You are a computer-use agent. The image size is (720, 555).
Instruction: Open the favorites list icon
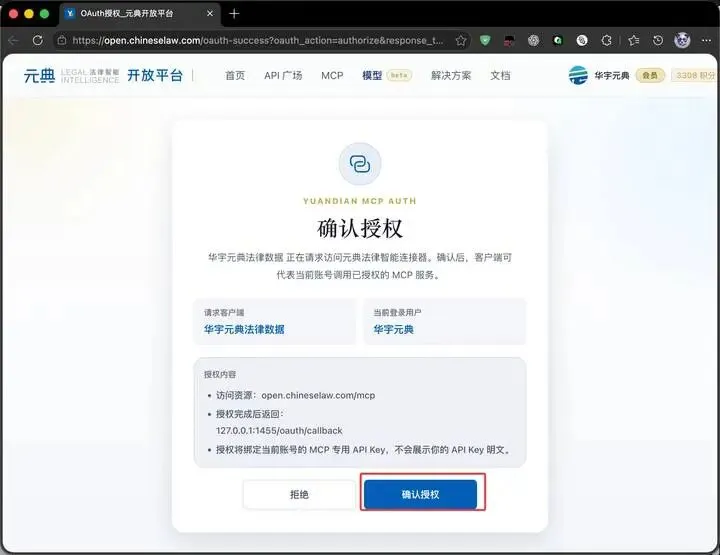point(634,40)
